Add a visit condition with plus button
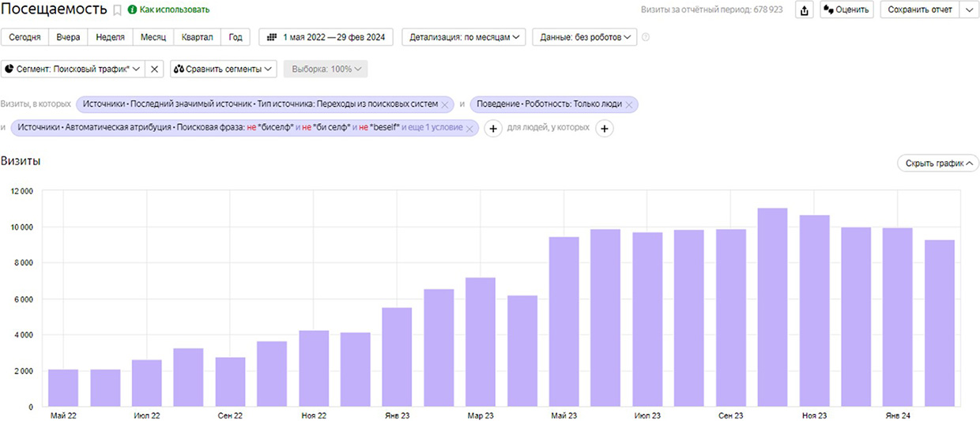980x421 pixels. (x=493, y=128)
